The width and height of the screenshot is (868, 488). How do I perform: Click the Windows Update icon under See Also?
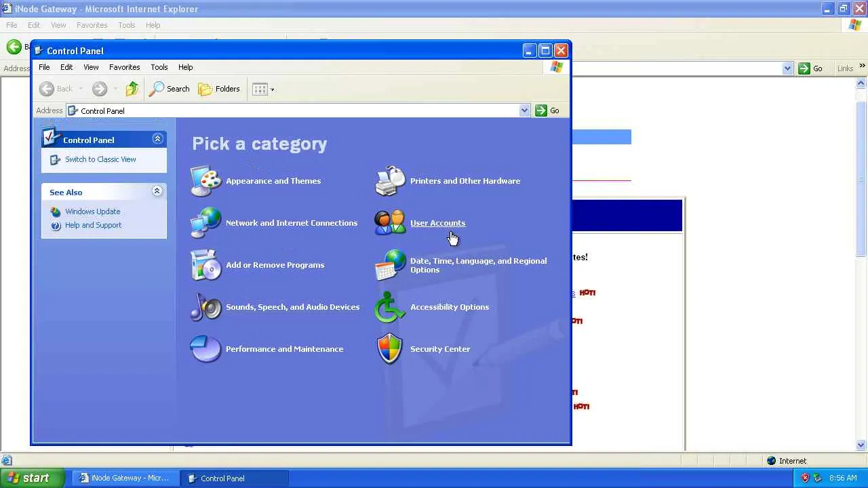(56, 211)
